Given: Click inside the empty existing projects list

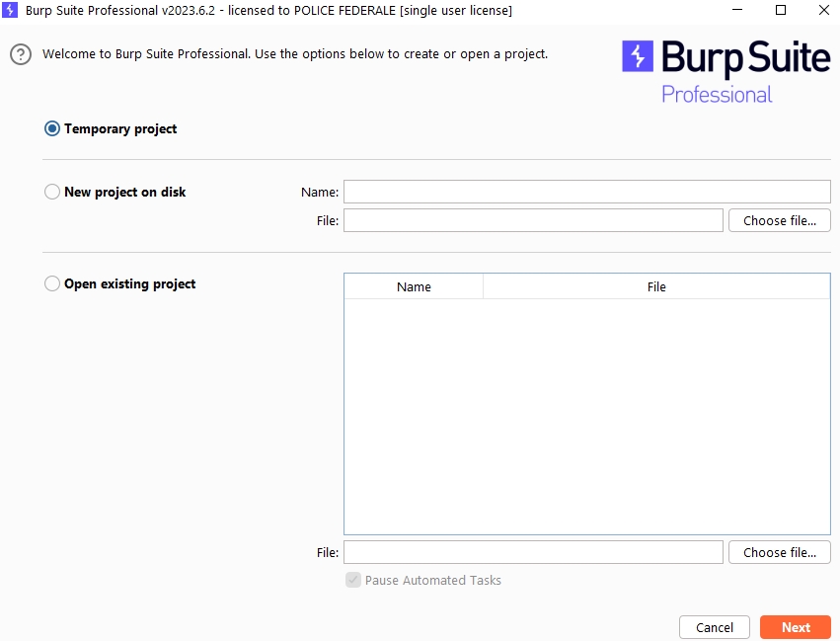Looking at the screenshot, I should 586,415.
